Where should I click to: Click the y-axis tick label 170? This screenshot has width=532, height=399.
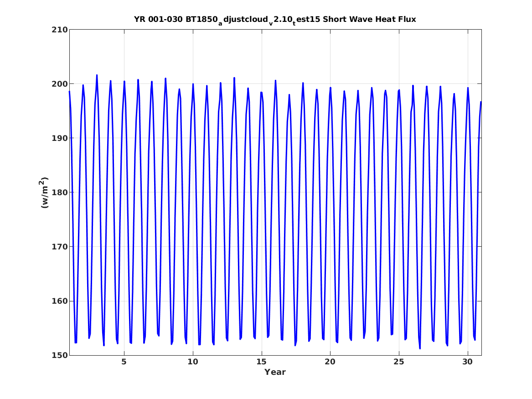[x=59, y=247]
